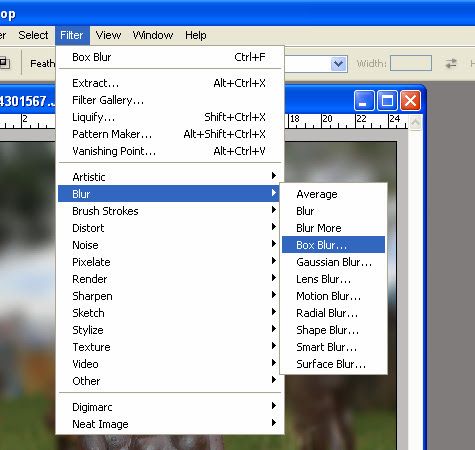Open the Radial Blur... dialog

coord(333,313)
